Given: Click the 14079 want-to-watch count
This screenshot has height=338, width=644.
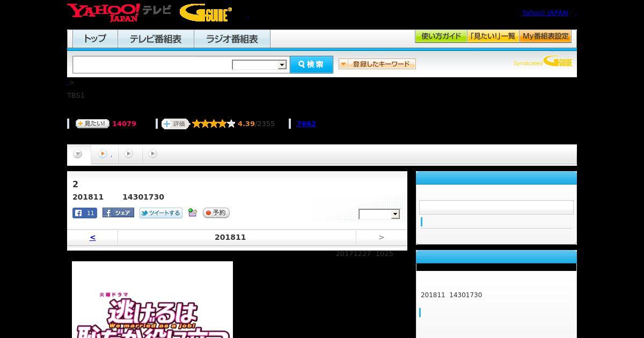Looking at the screenshot, I should (124, 124).
